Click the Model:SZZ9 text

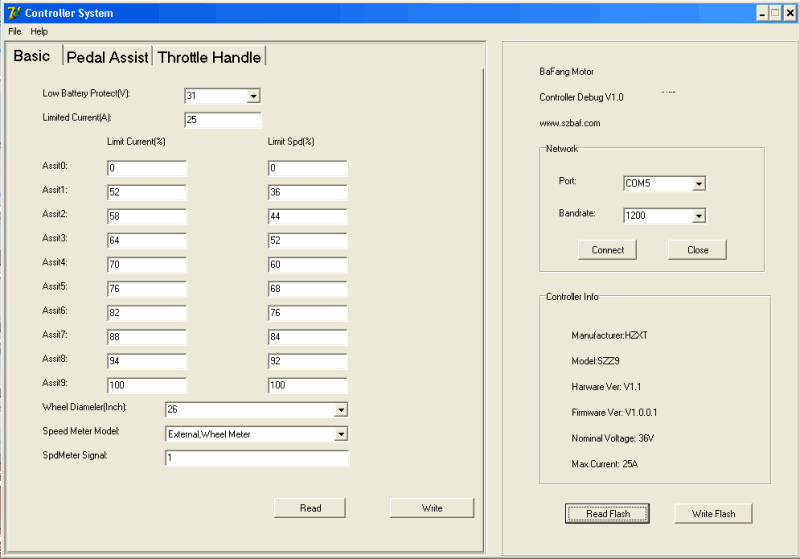coord(595,361)
